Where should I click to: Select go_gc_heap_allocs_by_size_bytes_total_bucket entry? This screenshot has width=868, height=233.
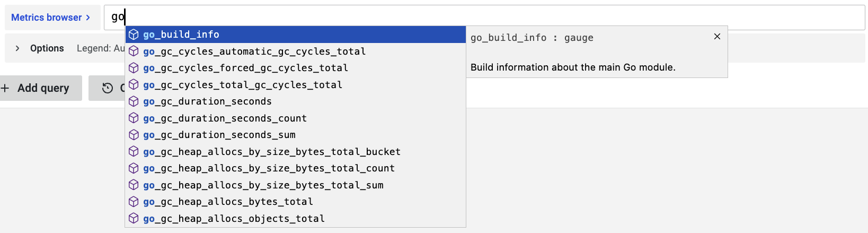tap(272, 152)
